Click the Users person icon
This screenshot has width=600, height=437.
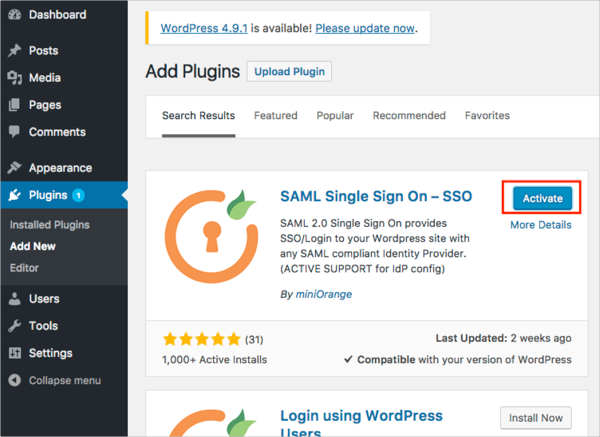(14, 299)
